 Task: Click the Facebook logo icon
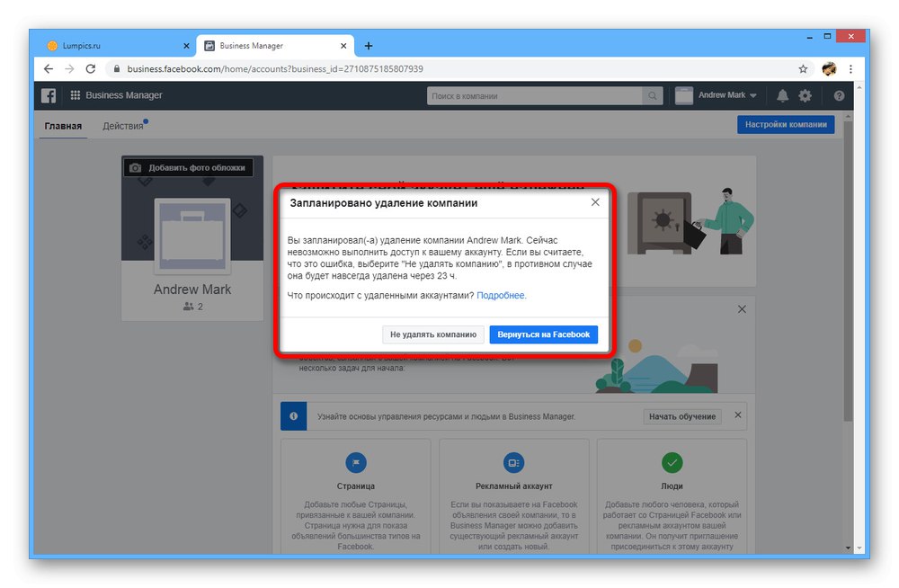point(49,95)
